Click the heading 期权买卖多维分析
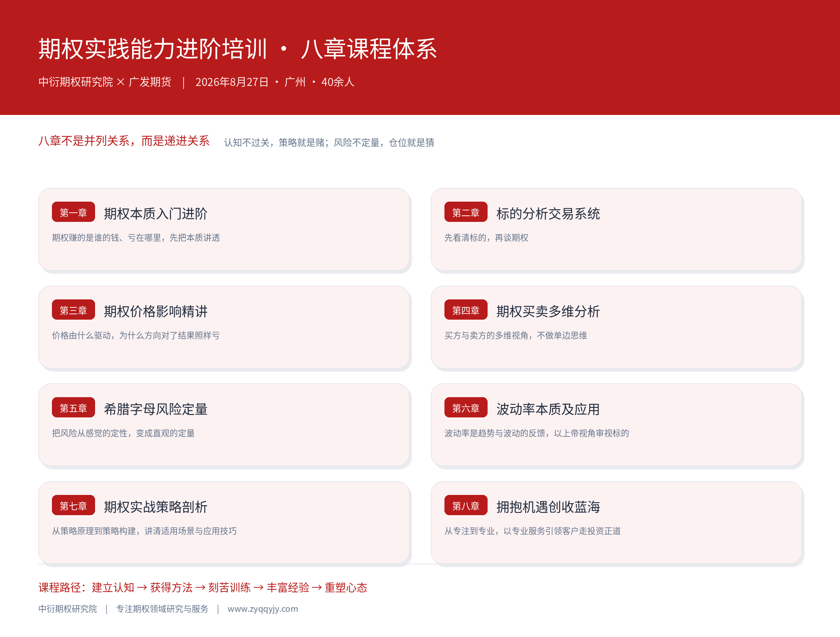This screenshot has width=840, height=637. tap(548, 311)
